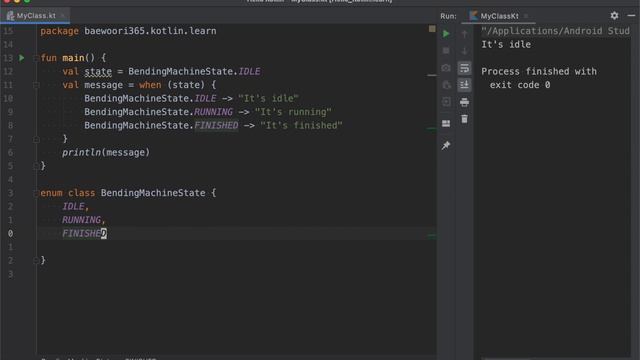Collapse the when (state) block fold marker
This screenshot has width=640, height=360.
pos(36,85)
